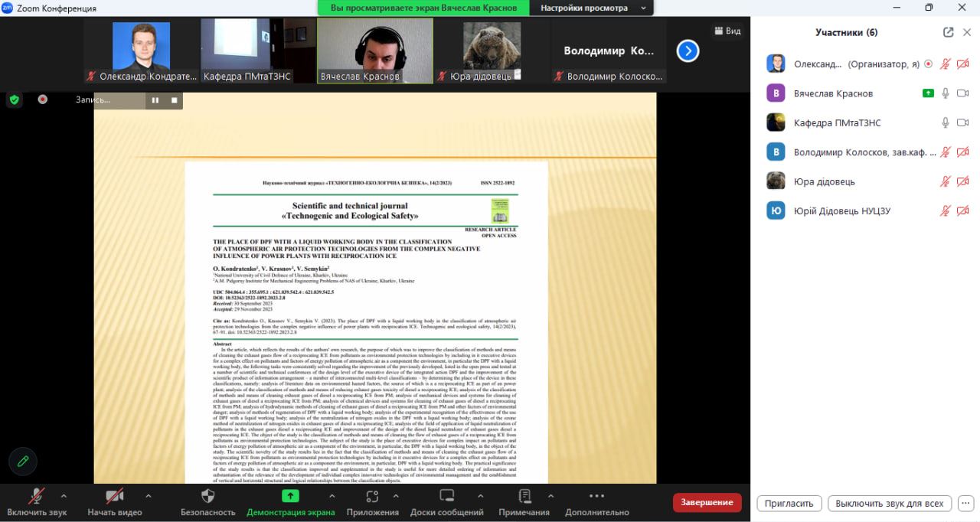Click the Безопасность shield icon
The width and height of the screenshot is (980, 522).
[x=207, y=496]
